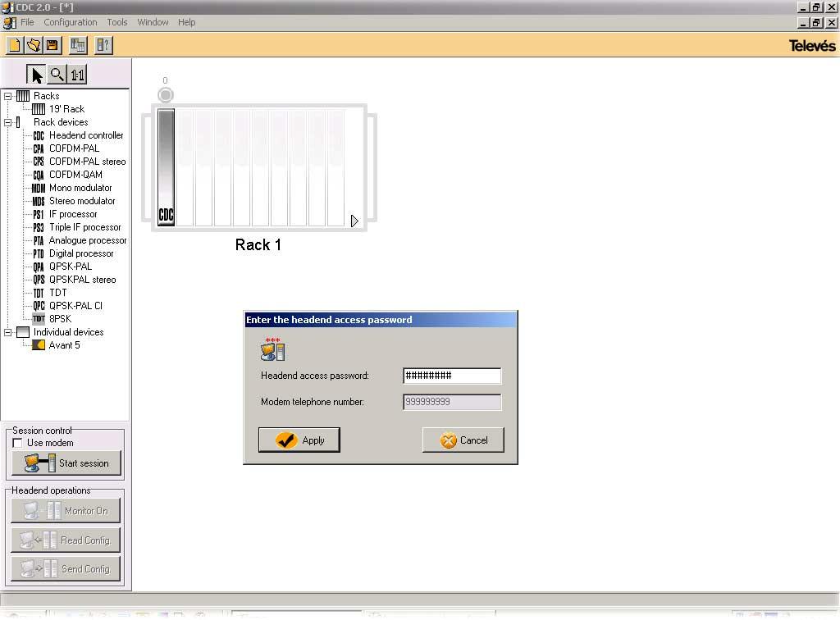Click the Start session button
The image size is (840, 620).
66,463
